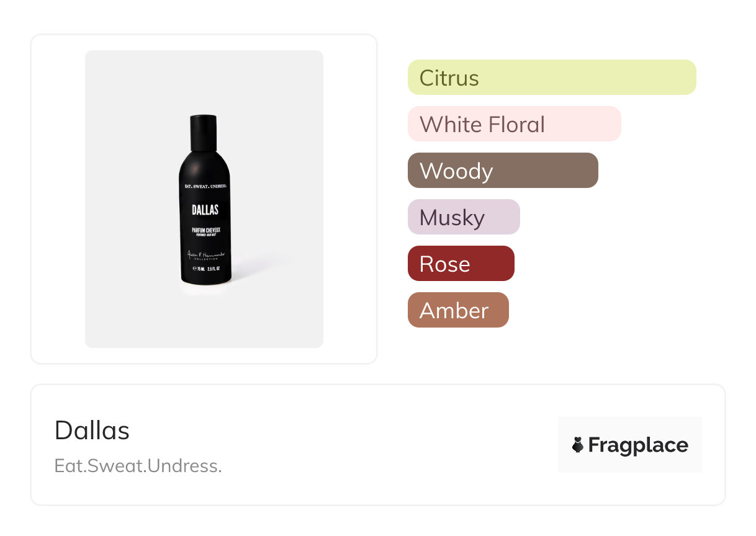
Task: Click the DALLAS name printed on the bottle
Action: pyautogui.click(x=204, y=210)
